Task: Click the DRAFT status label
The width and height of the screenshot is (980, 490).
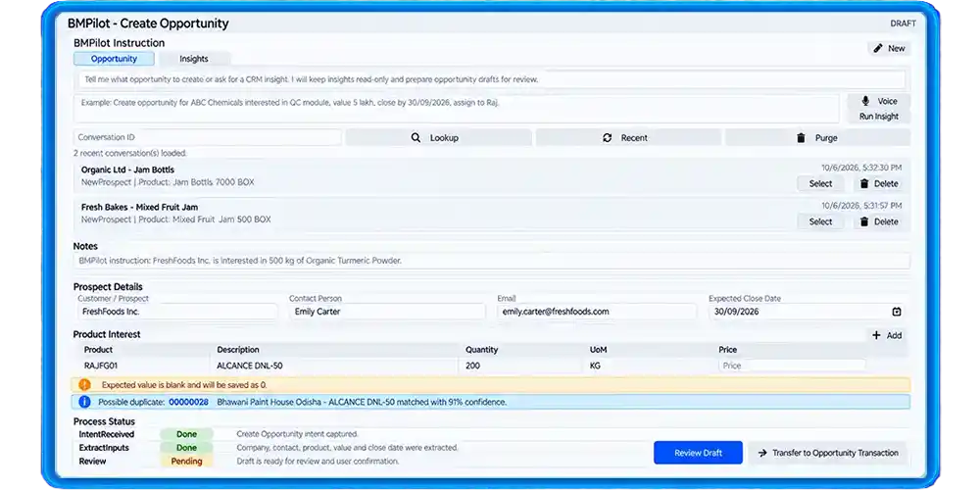Action: 904,24
